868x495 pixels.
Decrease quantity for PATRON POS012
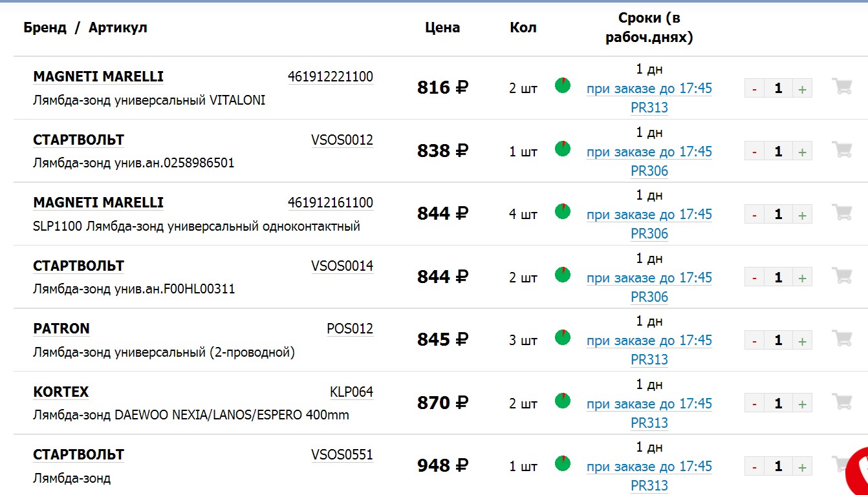[x=755, y=341]
